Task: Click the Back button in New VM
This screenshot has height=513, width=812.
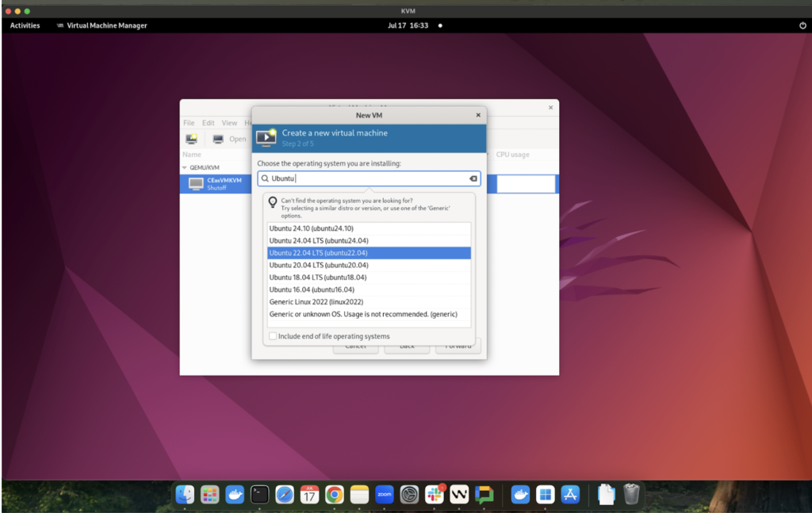Action: [407, 346]
